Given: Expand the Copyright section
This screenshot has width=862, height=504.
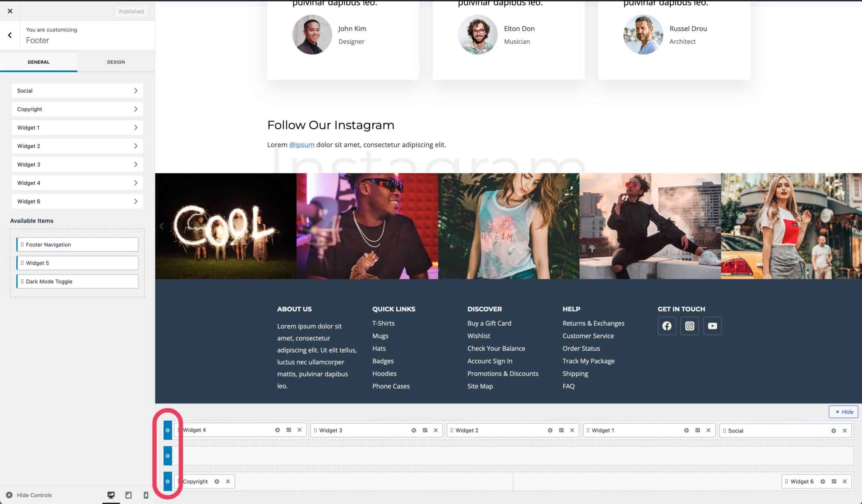Looking at the screenshot, I should (x=77, y=109).
